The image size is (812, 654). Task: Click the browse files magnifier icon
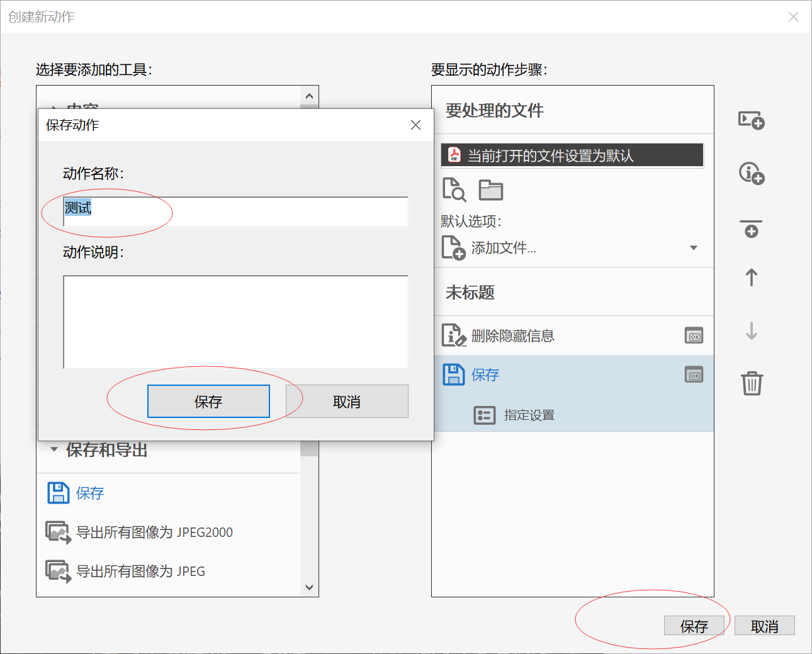[454, 189]
